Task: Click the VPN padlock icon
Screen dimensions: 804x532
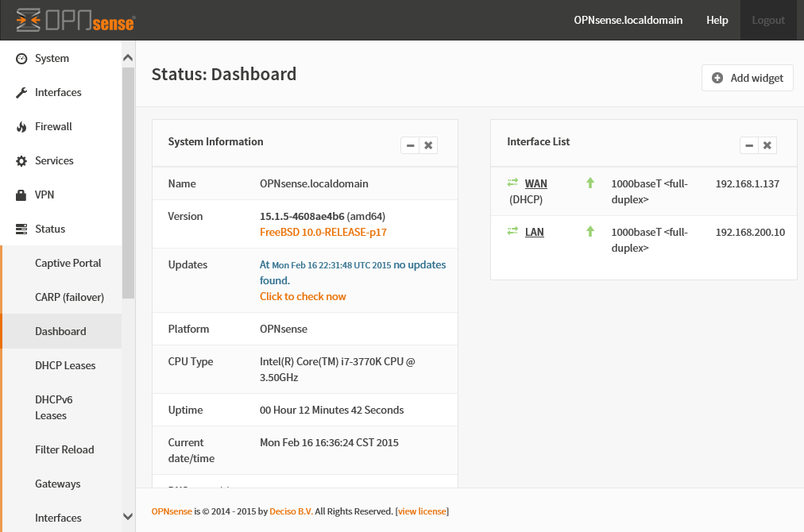Action: pos(21,195)
